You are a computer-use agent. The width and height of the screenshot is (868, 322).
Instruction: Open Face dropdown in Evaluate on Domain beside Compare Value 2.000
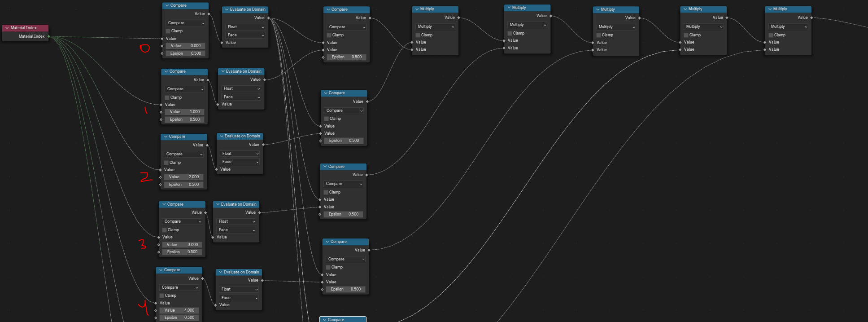pos(240,162)
